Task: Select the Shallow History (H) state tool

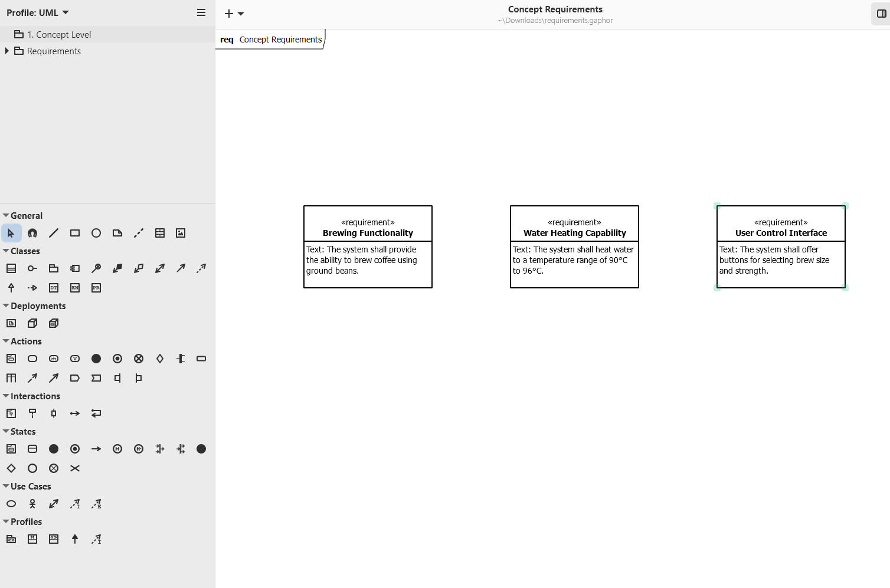Action: pyautogui.click(x=117, y=449)
